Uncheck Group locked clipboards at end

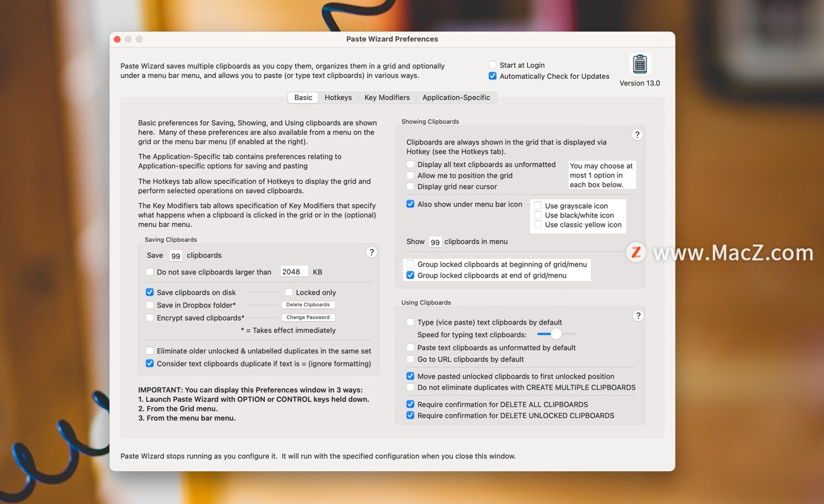[x=410, y=275]
